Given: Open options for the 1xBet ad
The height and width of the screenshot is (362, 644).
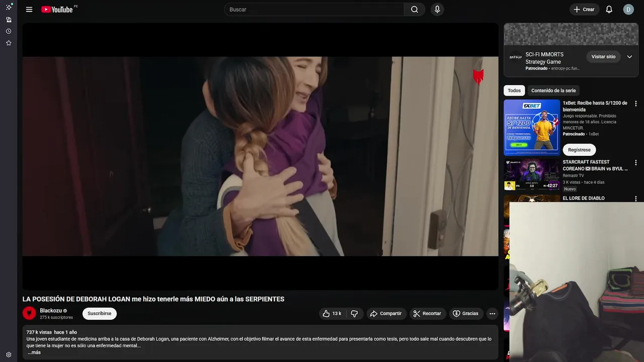Looking at the screenshot, I should 635,104.
